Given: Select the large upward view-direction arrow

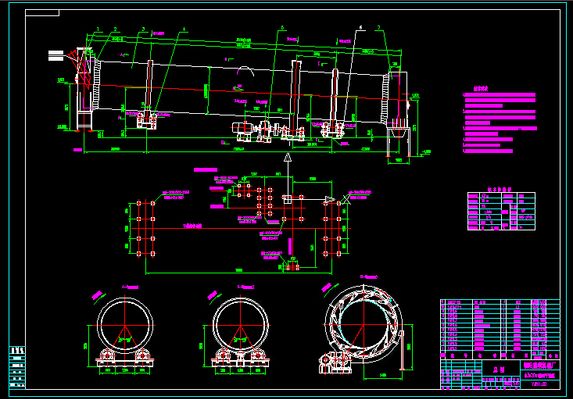Looking at the screenshot, I should pos(288,174).
